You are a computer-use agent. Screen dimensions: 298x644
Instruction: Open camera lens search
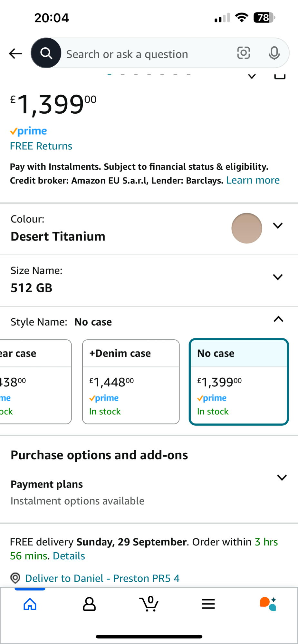[244, 53]
